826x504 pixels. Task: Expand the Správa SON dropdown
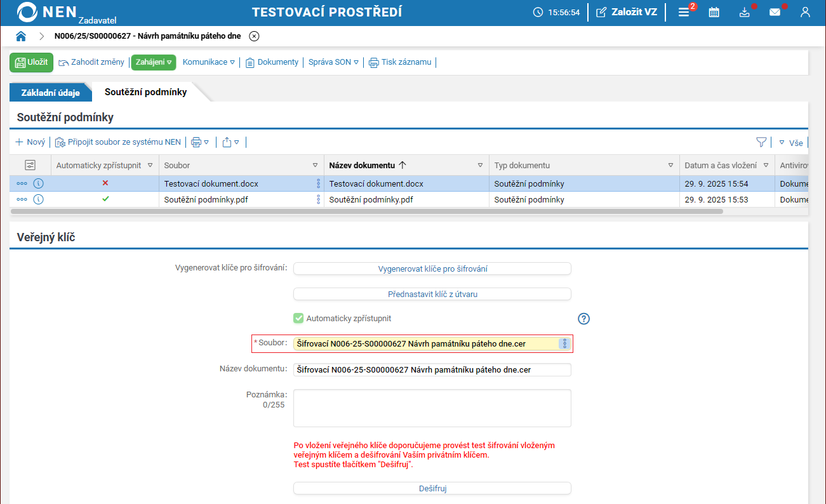(333, 62)
